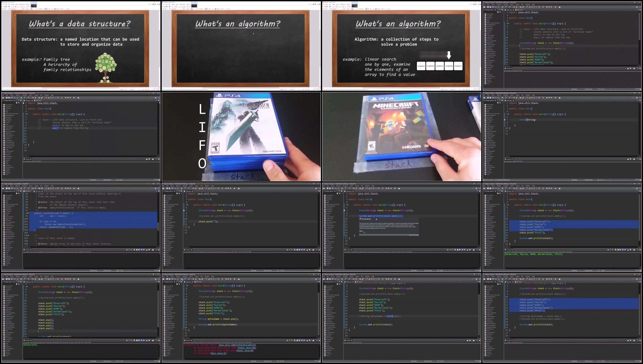Click paint.net Save icon on data structure slide
The height and width of the screenshot is (364, 643).
click(x=6, y=7)
